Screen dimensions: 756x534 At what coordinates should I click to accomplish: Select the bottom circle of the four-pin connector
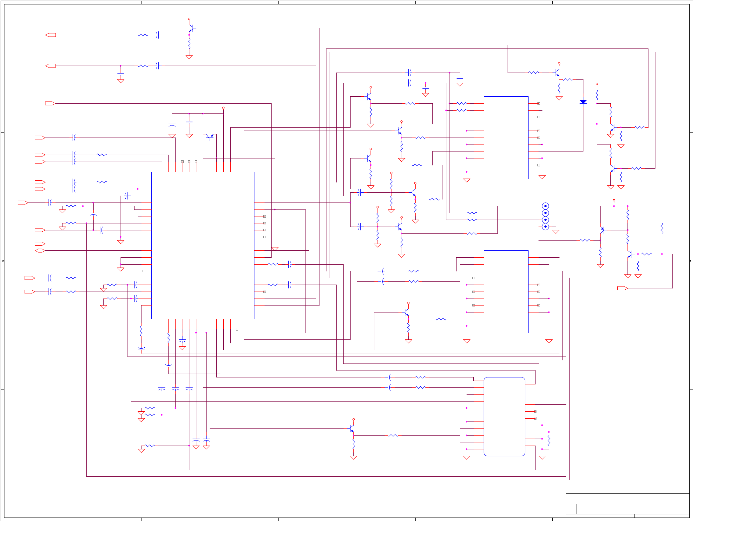tap(545, 227)
